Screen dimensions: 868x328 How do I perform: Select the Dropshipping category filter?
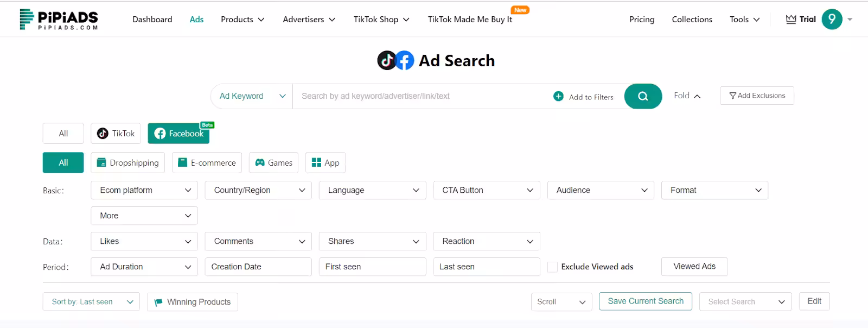point(128,162)
